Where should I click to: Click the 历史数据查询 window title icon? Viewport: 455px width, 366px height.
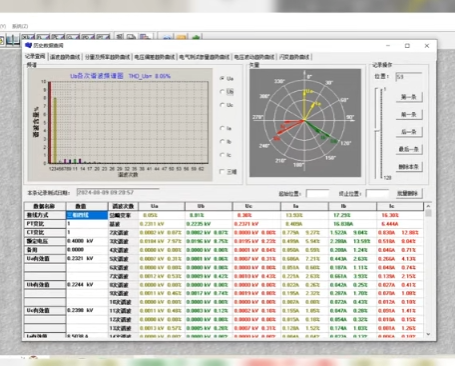[x=28, y=45]
